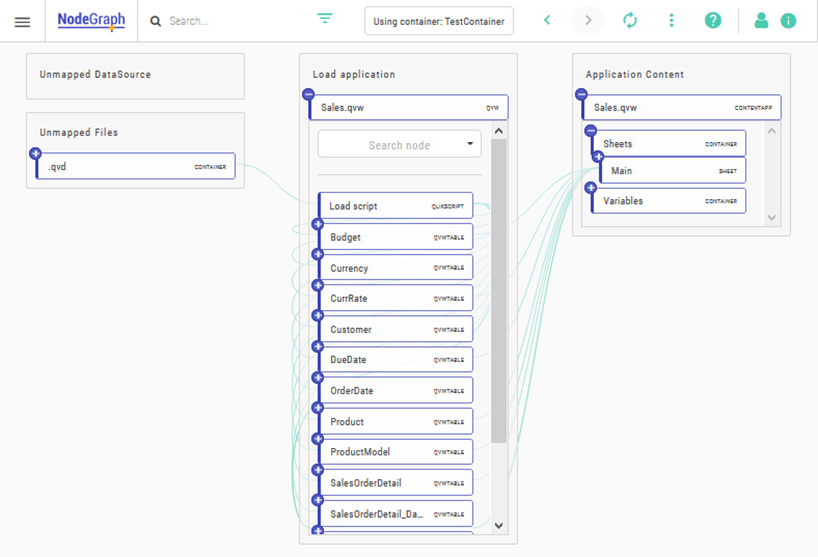Select the Customer table
The image size is (818, 557).
pyautogui.click(x=396, y=329)
